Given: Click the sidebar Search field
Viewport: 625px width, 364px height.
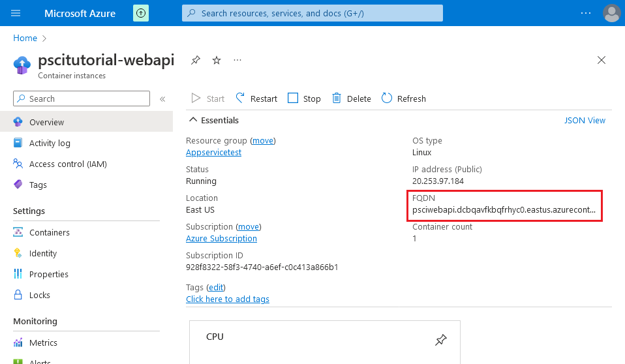Looking at the screenshot, I should tap(82, 99).
